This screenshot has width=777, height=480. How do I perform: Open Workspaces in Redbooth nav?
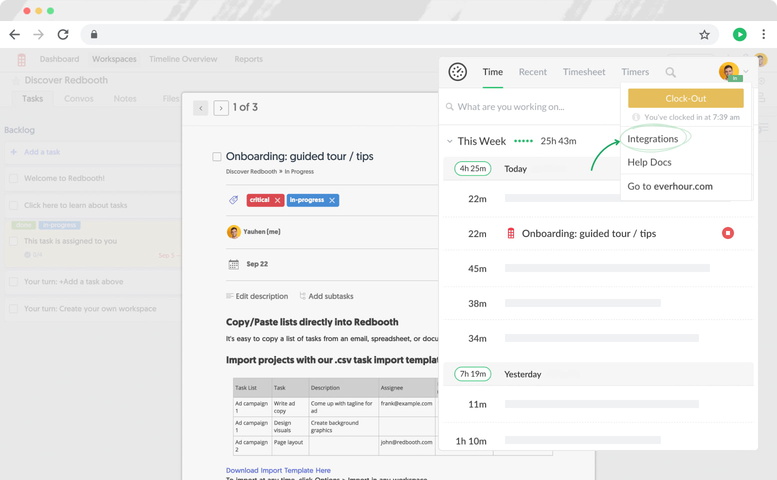[x=114, y=59]
